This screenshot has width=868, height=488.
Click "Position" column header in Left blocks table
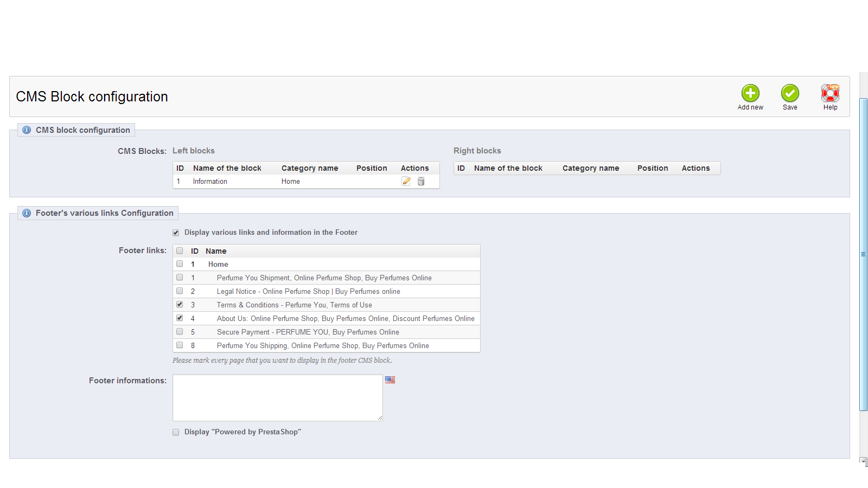[372, 168]
